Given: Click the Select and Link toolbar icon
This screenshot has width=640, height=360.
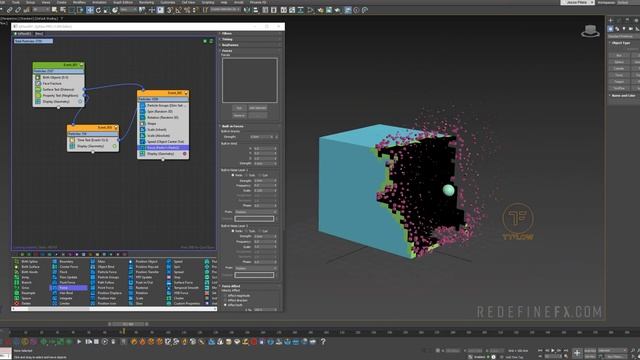Looking at the screenshot, I should point(9,10).
